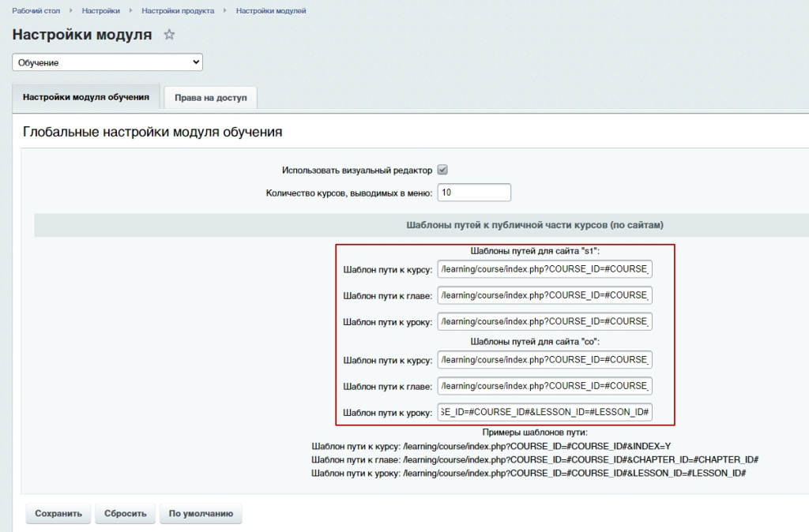
Task: Click the chapter path template field for site co
Action: [x=544, y=386]
